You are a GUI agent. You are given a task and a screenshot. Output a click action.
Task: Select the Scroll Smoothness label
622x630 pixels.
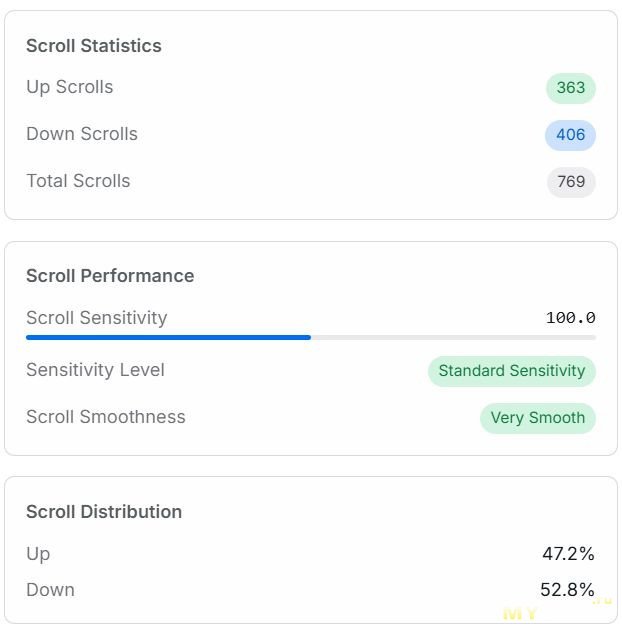[x=105, y=417]
